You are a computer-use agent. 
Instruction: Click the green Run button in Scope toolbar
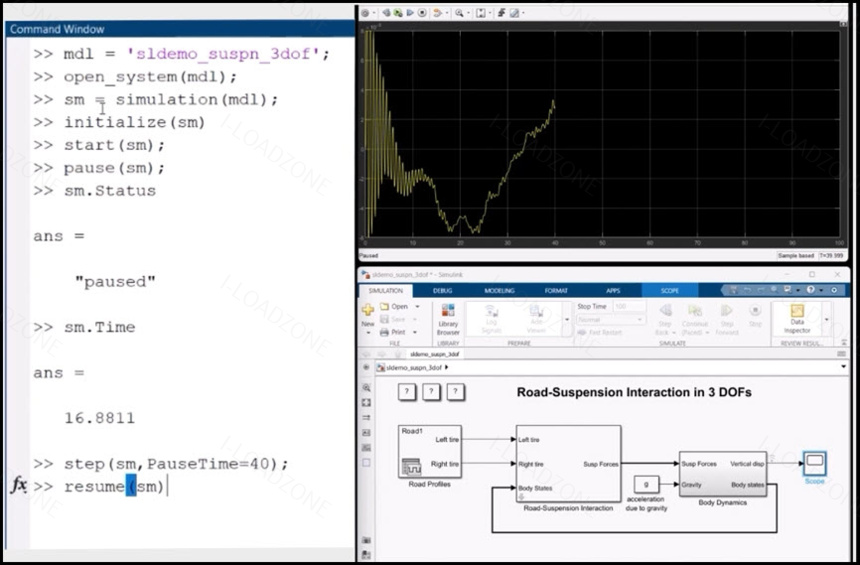click(x=398, y=13)
